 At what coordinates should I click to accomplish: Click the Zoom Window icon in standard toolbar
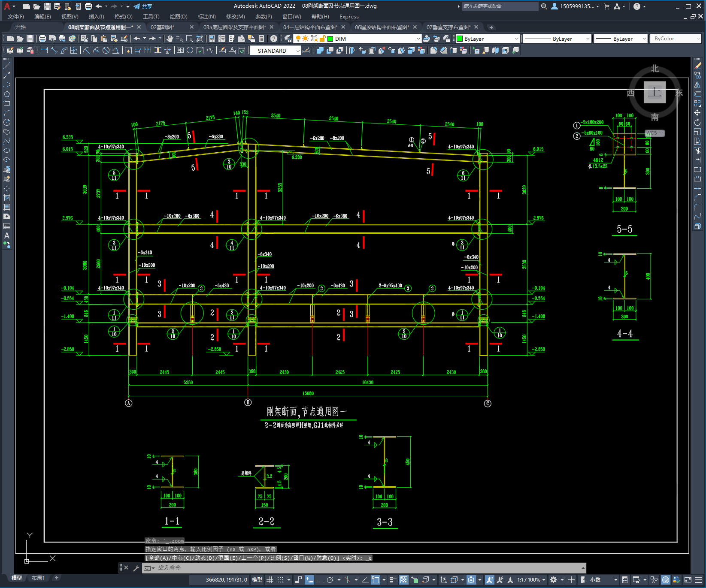pyautogui.click(x=189, y=39)
